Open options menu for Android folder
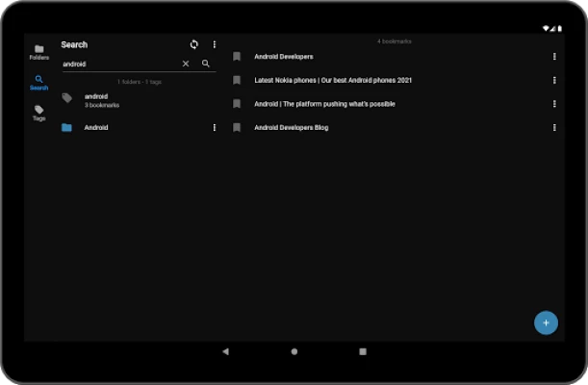This screenshot has width=588, height=385. (215, 127)
